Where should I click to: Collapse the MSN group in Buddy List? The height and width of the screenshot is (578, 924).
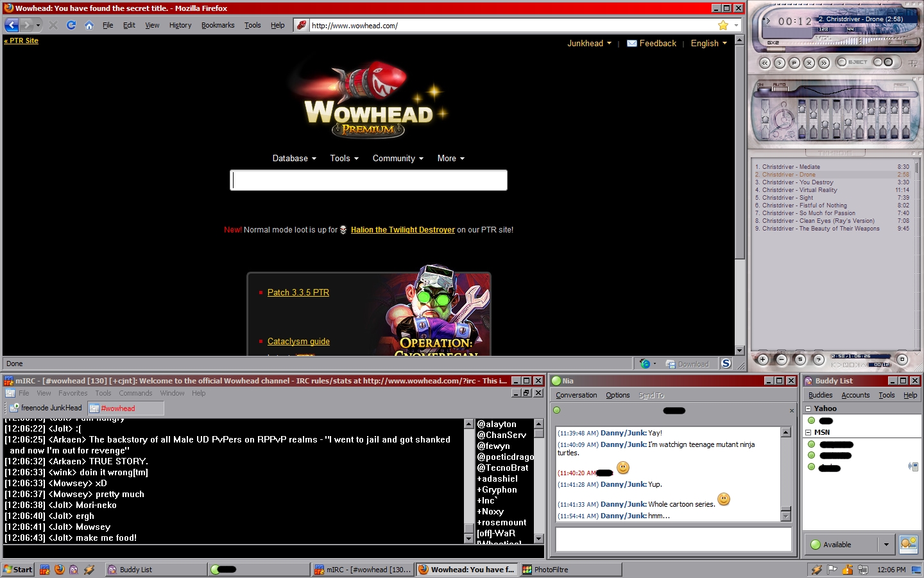click(x=809, y=432)
